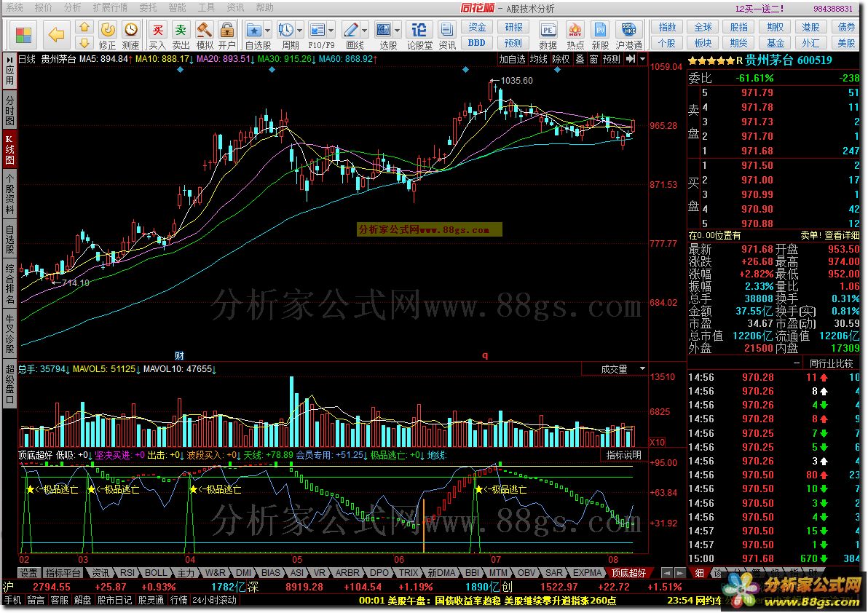
Task: Click the 港股 button
Action: pos(810,27)
